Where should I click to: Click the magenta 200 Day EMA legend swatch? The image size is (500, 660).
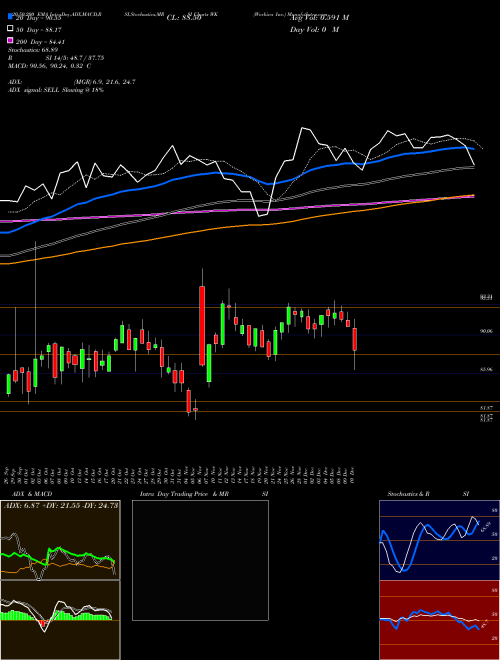(x=10, y=41)
